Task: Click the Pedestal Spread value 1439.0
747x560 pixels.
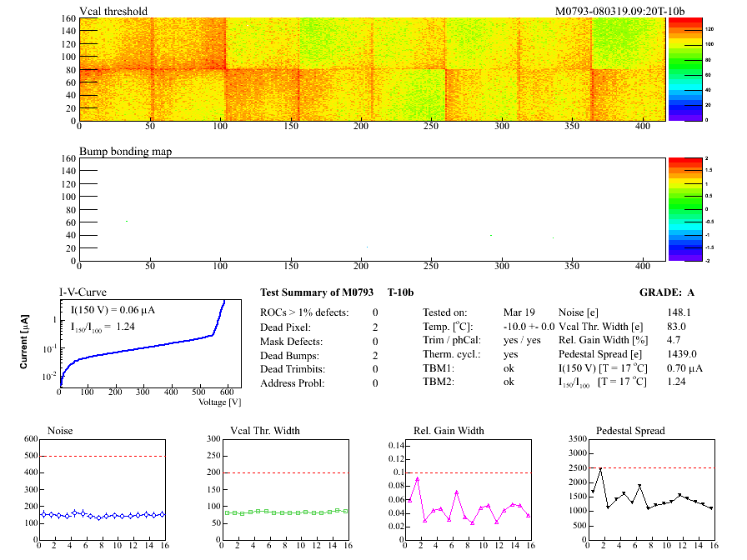Action: click(682, 354)
